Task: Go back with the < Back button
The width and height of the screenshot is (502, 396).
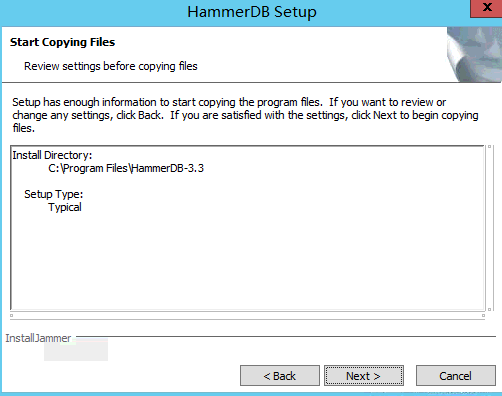Action: click(280, 376)
